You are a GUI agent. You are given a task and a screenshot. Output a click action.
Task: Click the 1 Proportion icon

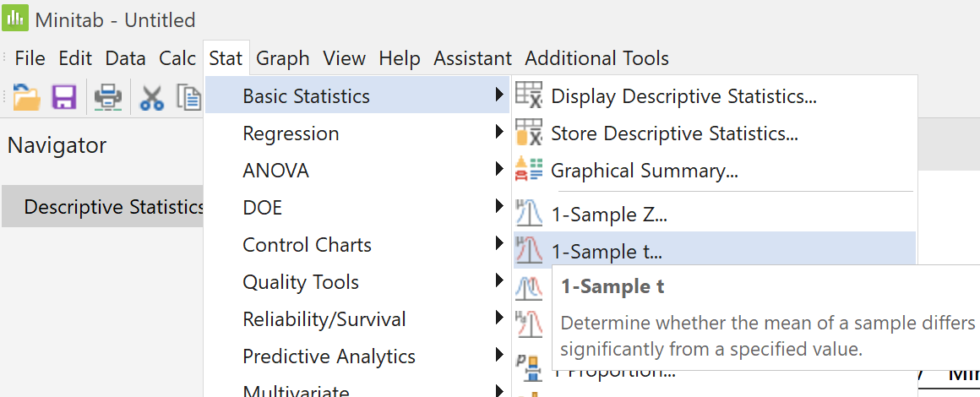click(529, 369)
